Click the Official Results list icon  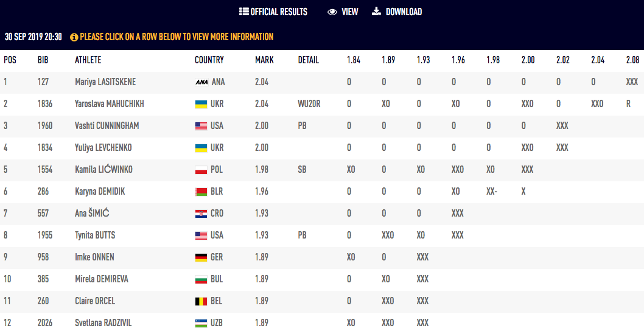click(x=243, y=12)
